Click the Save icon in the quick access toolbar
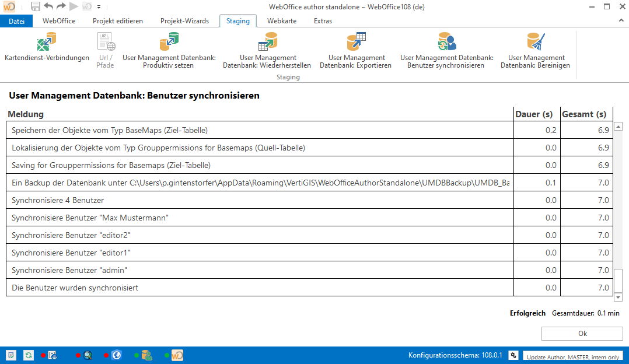629x364 pixels. (35, 6)
